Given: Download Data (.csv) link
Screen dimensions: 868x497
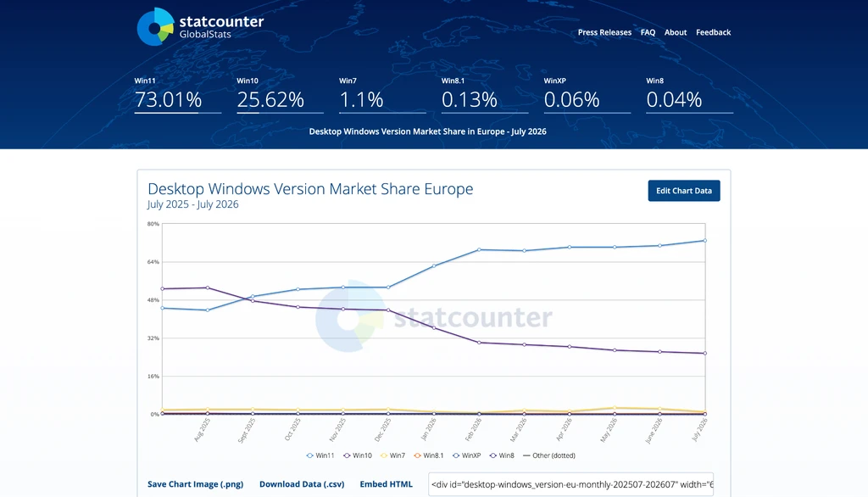Looking at the screenshot, I should [x=302, y=483].
